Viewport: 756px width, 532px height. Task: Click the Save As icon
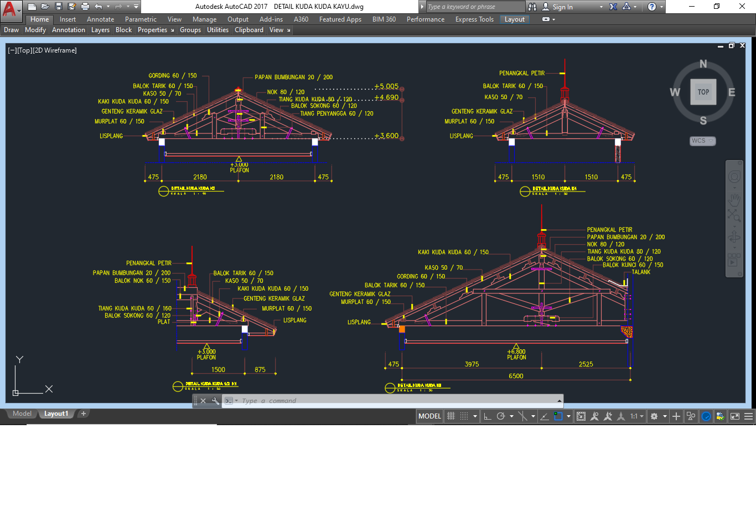click(x=72, y=7)
